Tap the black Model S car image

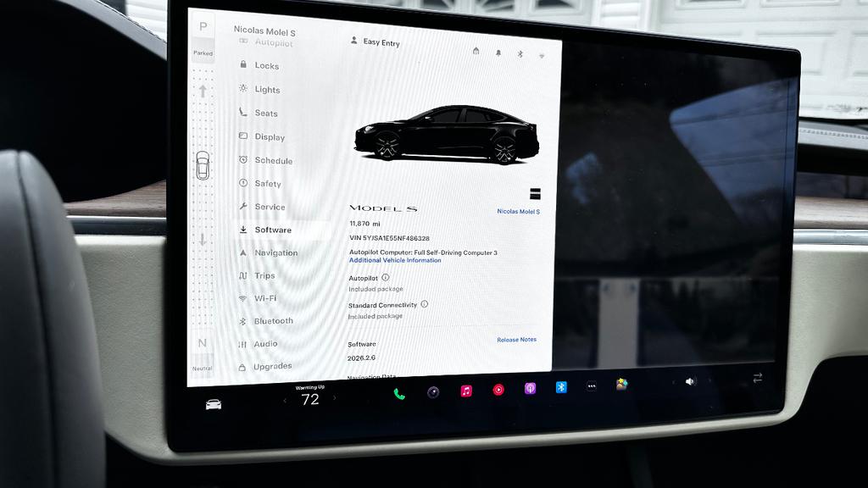(x=447, y=133)
